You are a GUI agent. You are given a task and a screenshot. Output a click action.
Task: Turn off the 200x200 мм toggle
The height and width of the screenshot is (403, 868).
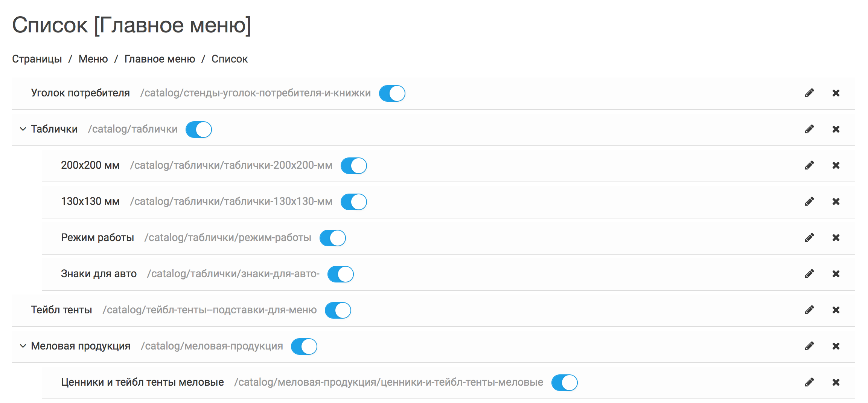point(353,166)
